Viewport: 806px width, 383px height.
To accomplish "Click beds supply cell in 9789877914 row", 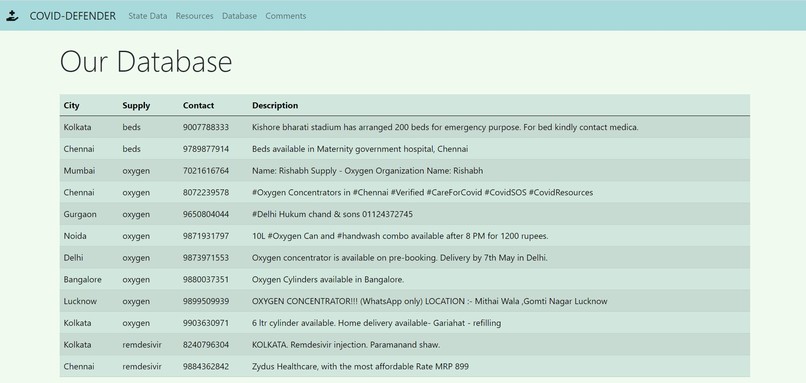I will click(132, 149).
